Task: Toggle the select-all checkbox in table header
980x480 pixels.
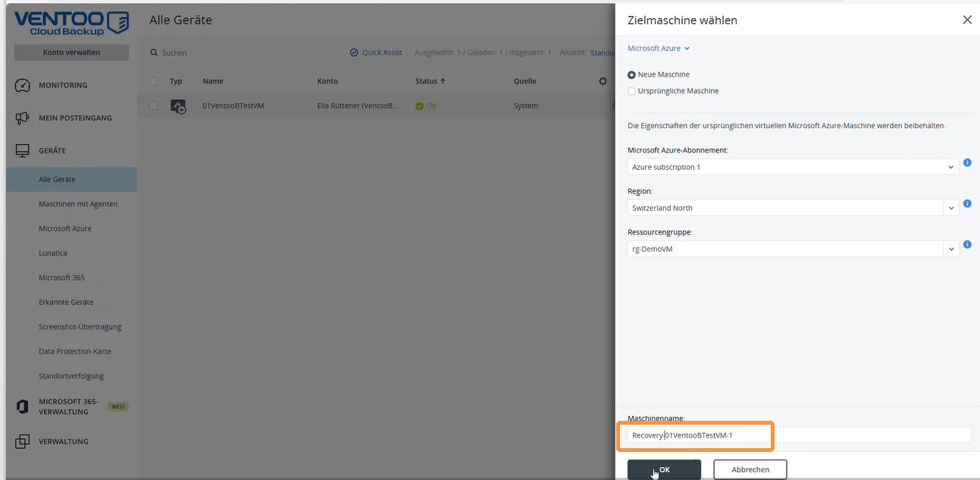Action: [x=154, y=81]
